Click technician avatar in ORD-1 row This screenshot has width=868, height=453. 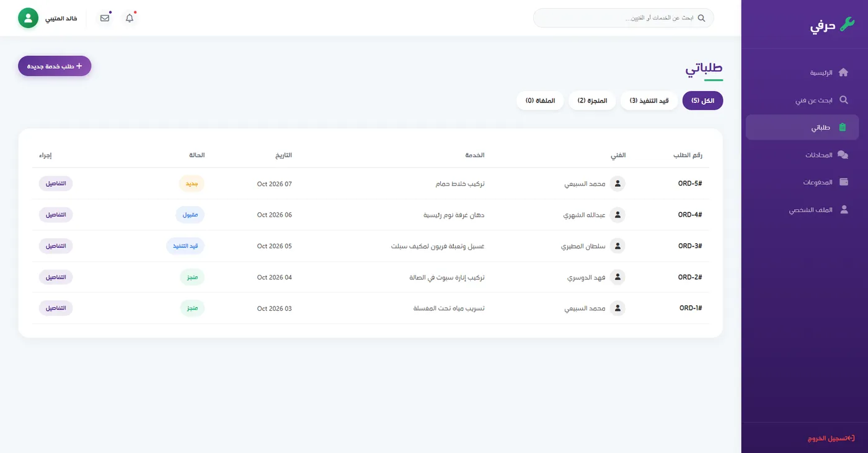click(x=617, y=308)
